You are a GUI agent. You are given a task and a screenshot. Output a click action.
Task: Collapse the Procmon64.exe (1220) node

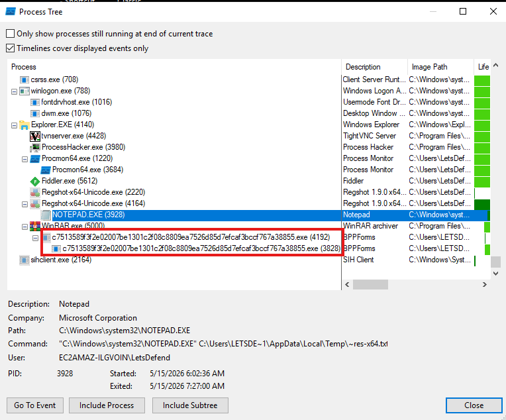pyautogui.click(x=25, y=159)
